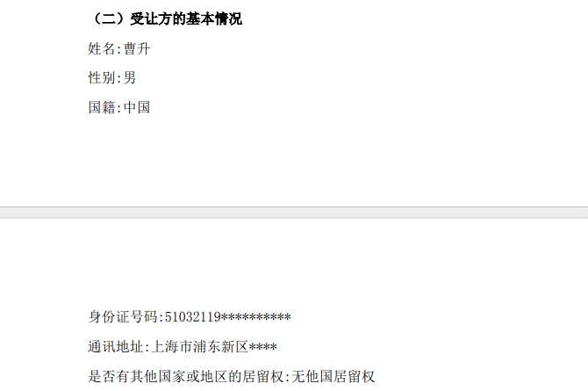Click the text 中国 in the nationality line
Screen dimensions: 588x391
(137, 107)
